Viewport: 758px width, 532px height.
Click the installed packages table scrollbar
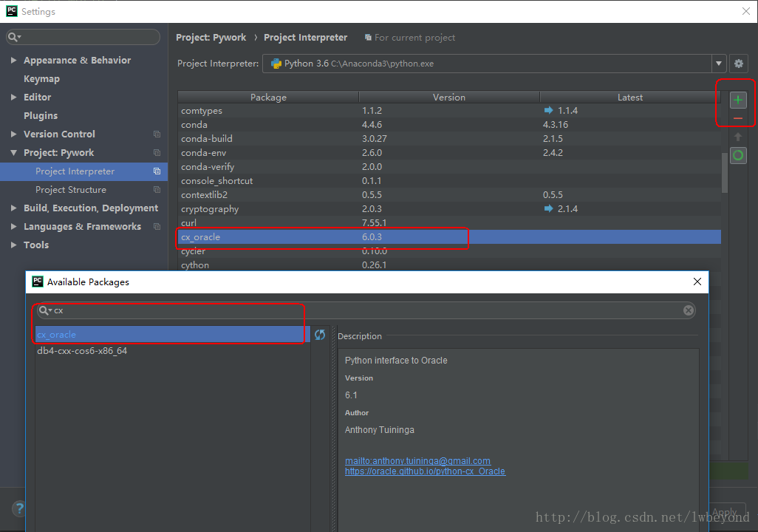[724, 173]
